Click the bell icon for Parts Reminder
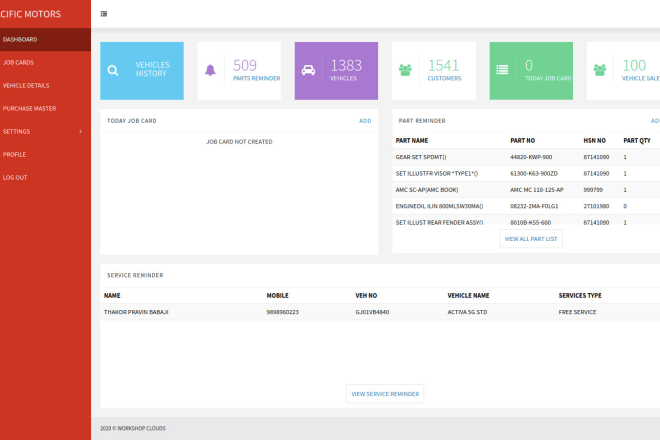The width and height of the screenshot is (660, 440). [210, 70]
